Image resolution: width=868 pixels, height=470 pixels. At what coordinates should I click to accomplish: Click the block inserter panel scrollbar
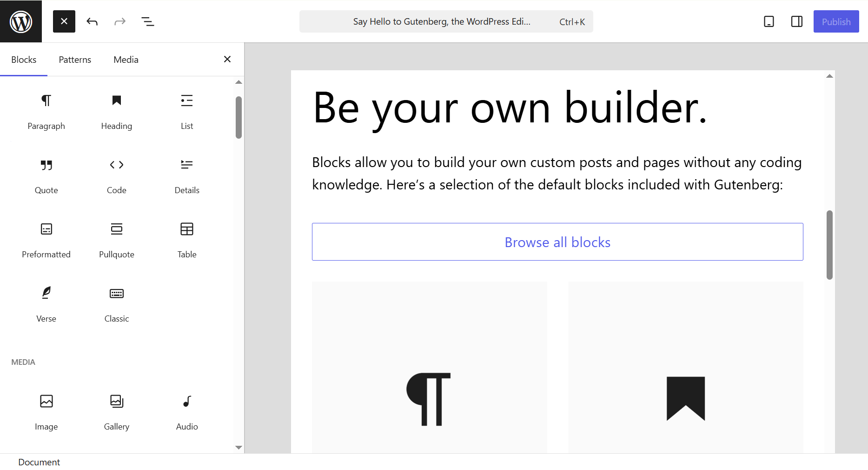pos(239,118)
